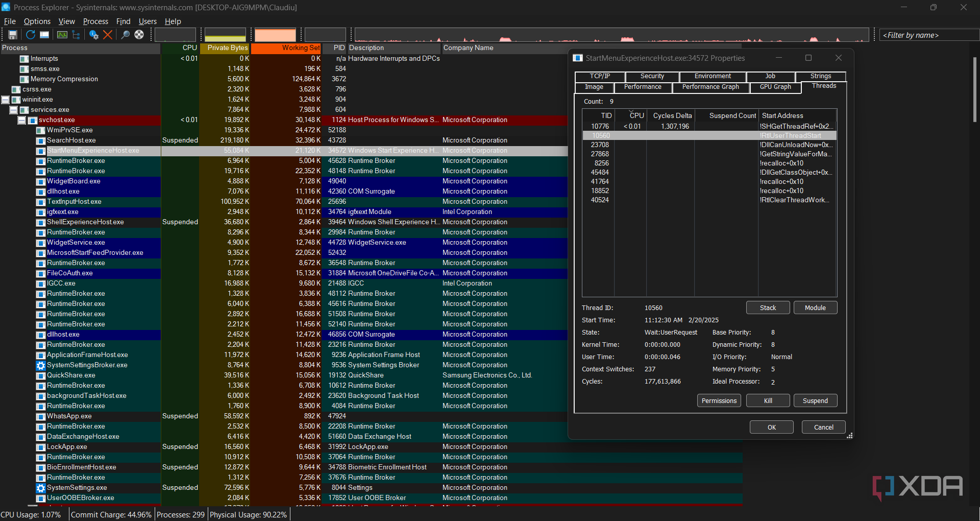Screen dimensions: 980x521
Task: Toggle the show process tree icon
Action: point(75,34)
